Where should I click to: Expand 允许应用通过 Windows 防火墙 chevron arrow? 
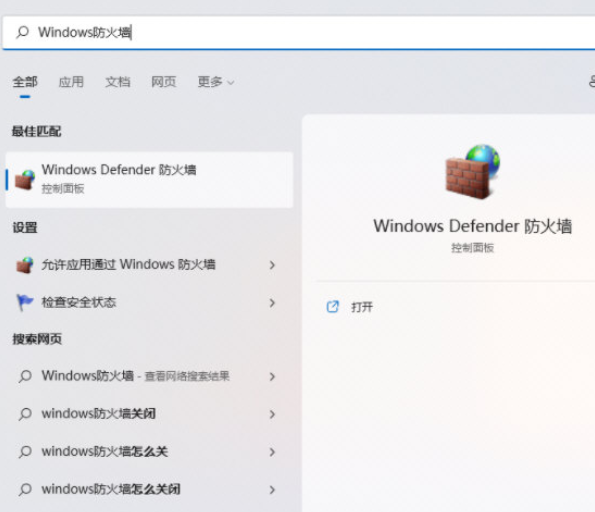pos(272,265)
